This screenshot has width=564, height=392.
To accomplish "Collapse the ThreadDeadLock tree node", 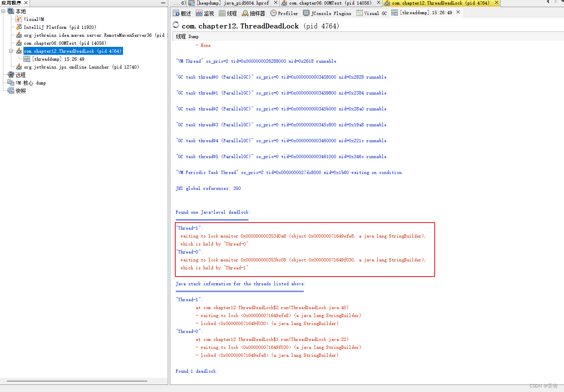I will [11, 51].
